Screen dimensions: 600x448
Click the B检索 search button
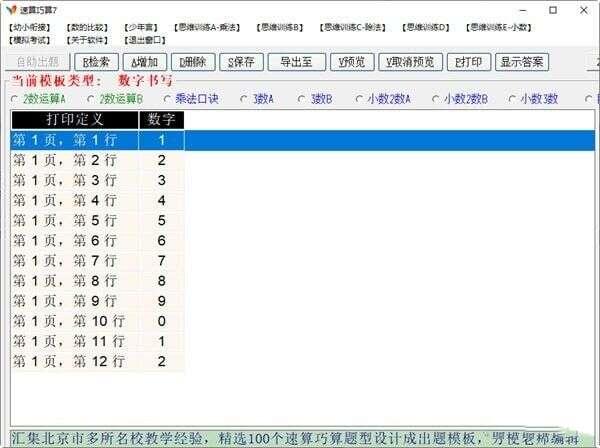pos(96,62)
